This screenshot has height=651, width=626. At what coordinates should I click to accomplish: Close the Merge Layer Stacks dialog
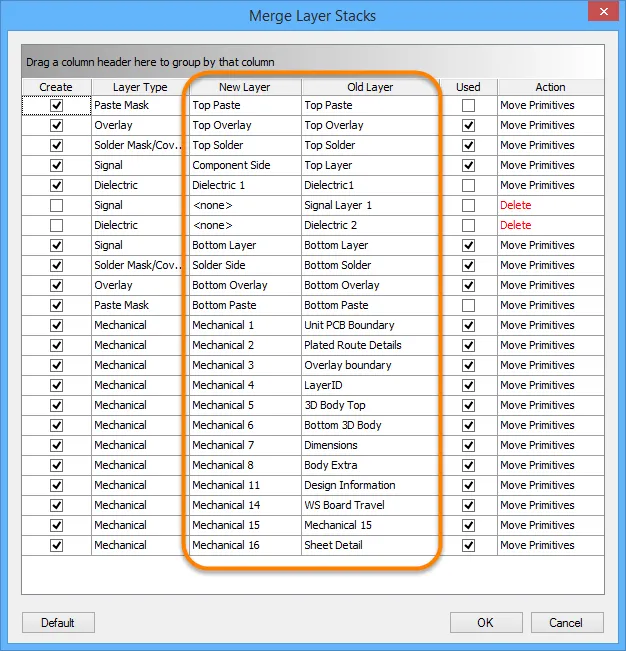[x=604, y=12]
